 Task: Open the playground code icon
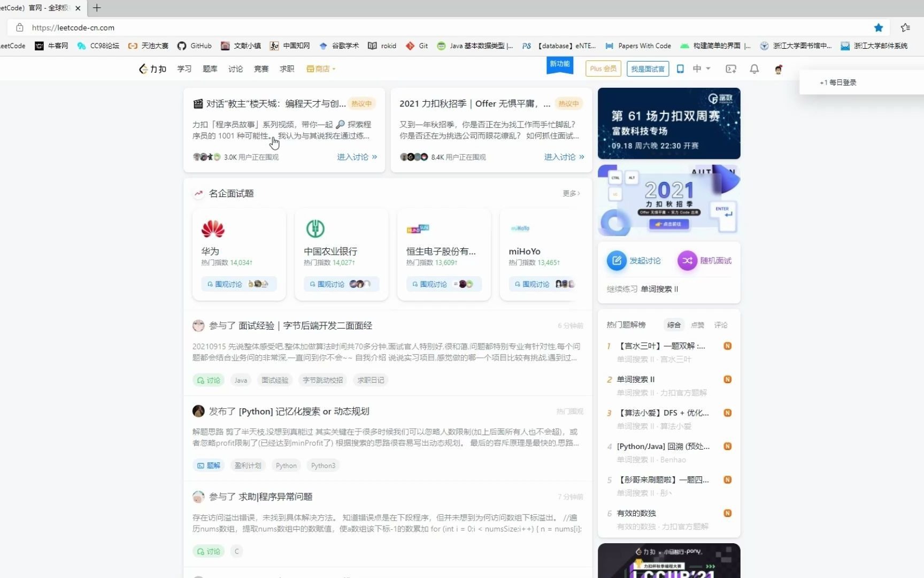tap(731, 69)
